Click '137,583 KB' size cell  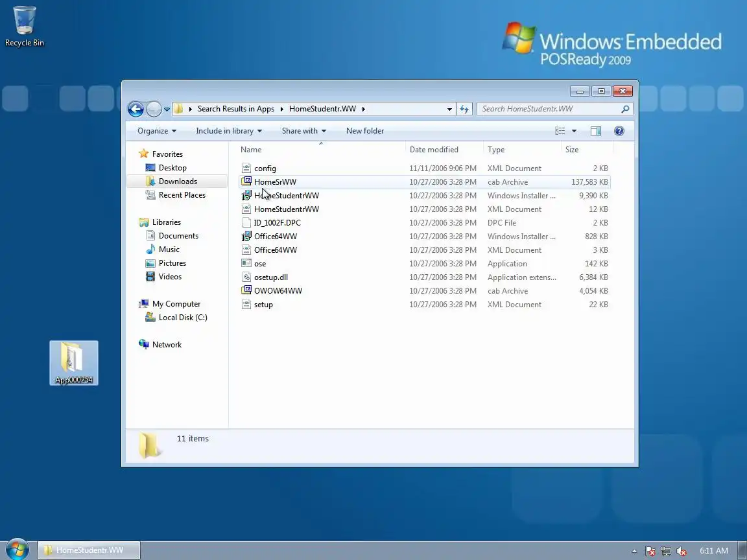589,182
